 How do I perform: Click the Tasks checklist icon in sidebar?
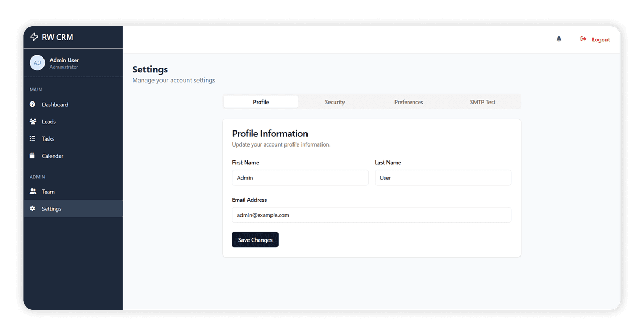tap(32, 138)
